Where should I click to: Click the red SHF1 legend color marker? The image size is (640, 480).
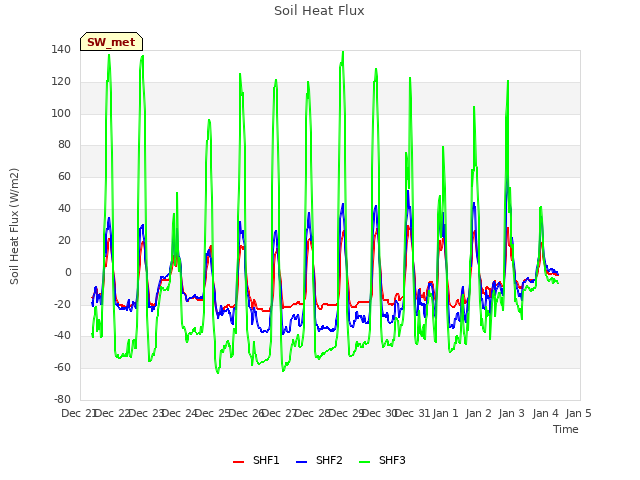pyautogui.click(x=238, y=462)
